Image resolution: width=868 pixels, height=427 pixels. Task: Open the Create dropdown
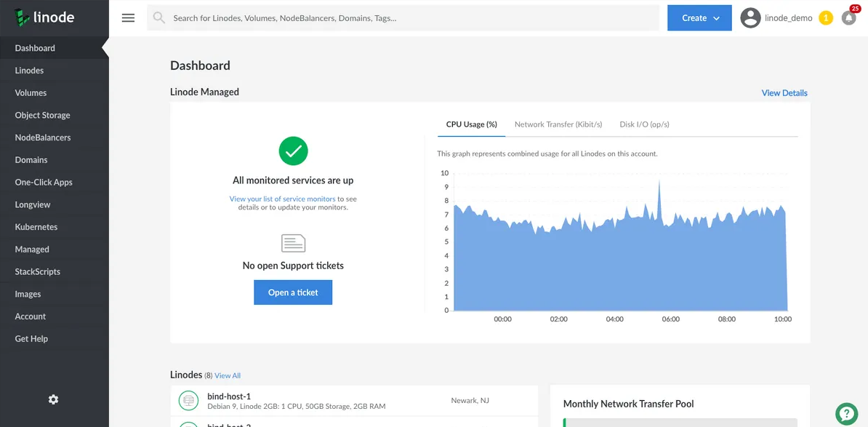(x=700, y=18)
